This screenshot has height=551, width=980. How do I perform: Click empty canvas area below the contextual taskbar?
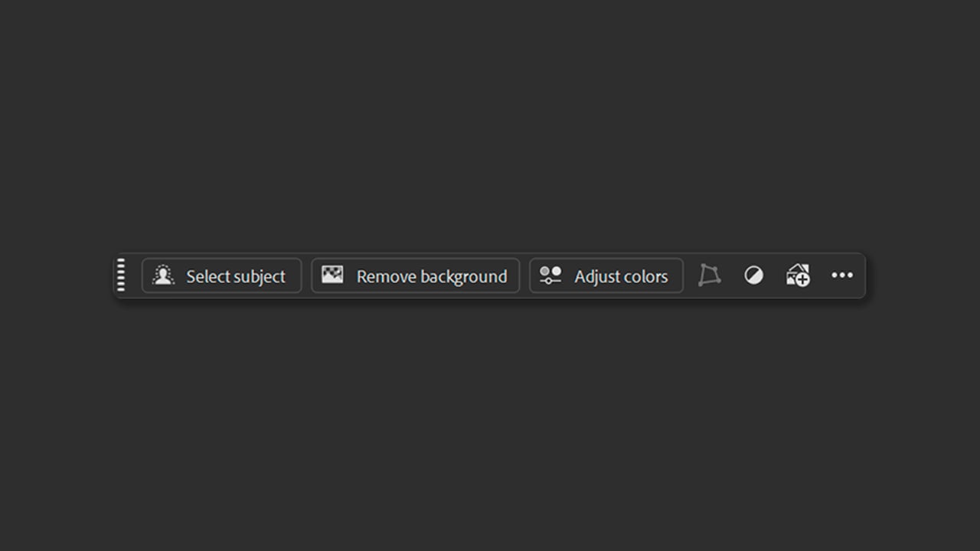(490, 429)
